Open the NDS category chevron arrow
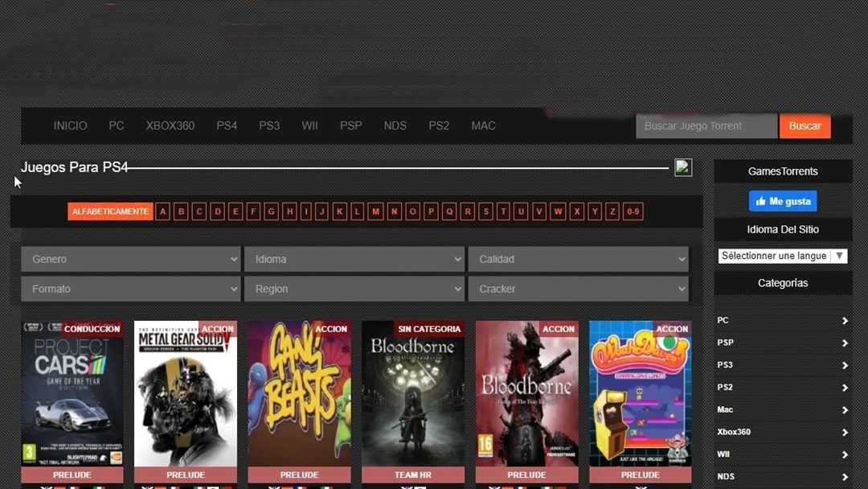Viewport: 868px width, 489px height. 845,477
